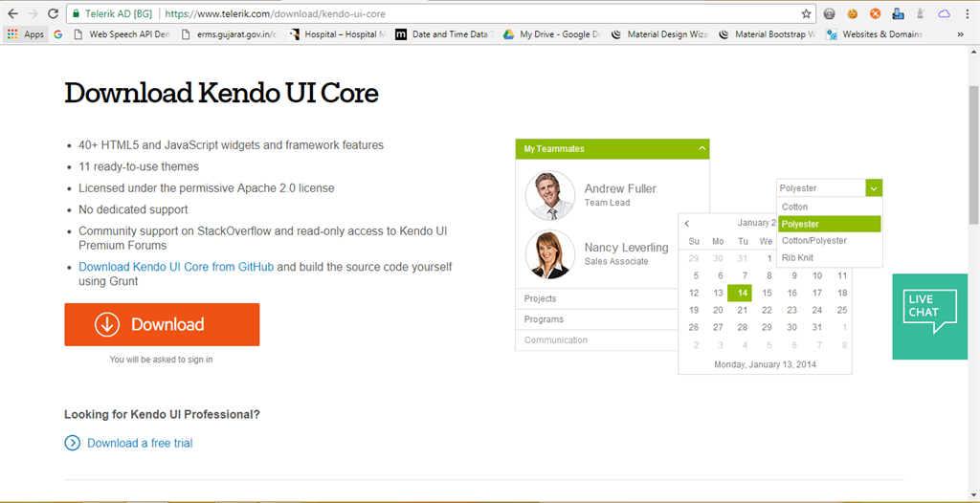The height and width of the screenshot is (503, 980).
Task: Click calendar date 9
Action: tap(794, 275)
